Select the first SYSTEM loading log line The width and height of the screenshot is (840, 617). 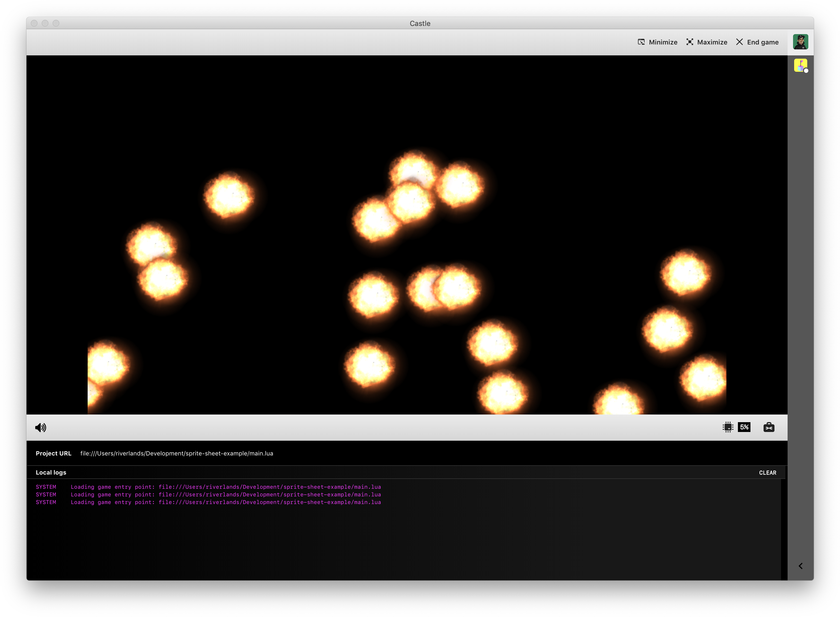tap(208, 487)
